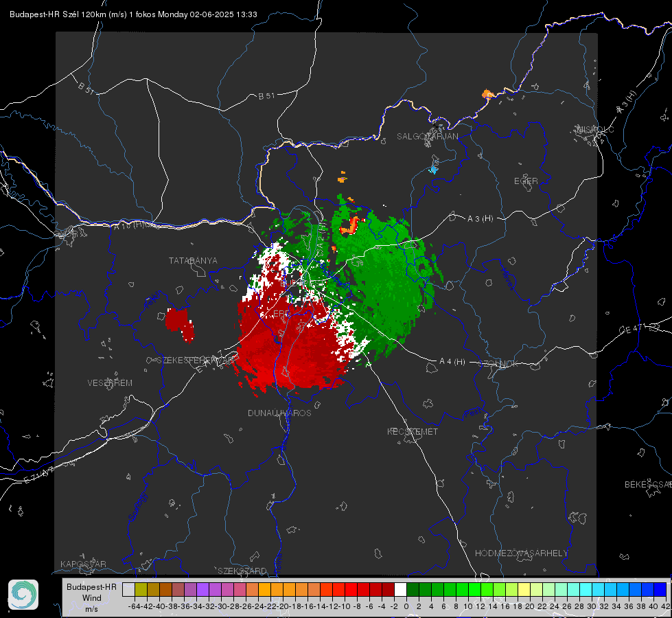The height and width of the screenshot is (618, 672).
Task: Select the SZOLNOK city label
Action: point(498,364)
